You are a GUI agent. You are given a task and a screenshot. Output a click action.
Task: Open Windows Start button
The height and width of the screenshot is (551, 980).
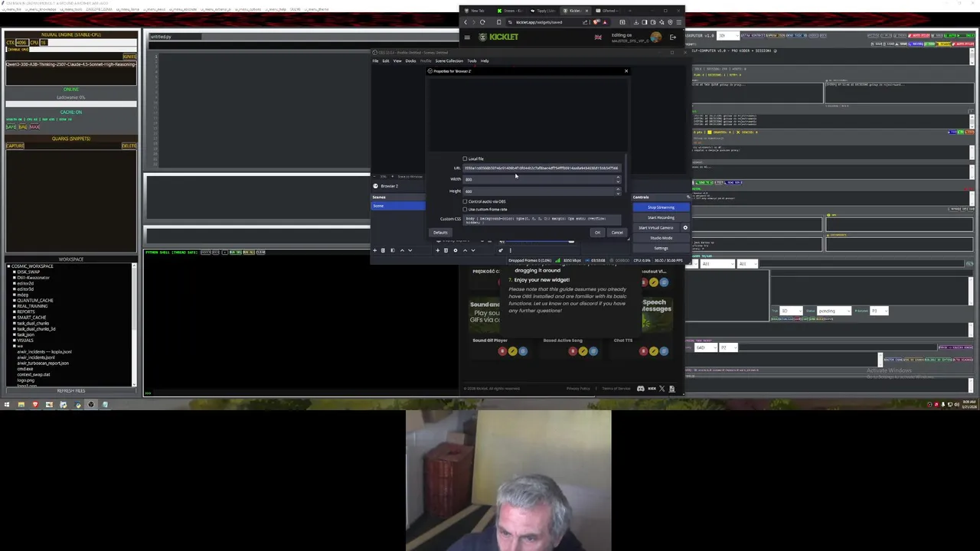point(7,405)
